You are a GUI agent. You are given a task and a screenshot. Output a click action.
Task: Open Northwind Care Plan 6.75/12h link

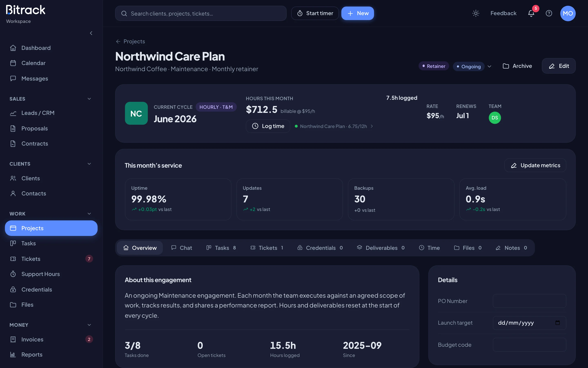[x=334, y=126]
